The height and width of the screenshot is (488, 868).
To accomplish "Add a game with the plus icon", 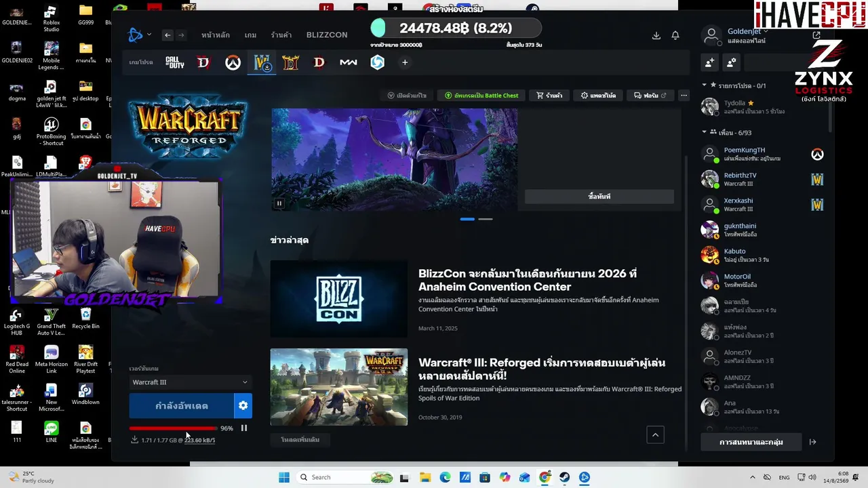I will click(405, 62).
